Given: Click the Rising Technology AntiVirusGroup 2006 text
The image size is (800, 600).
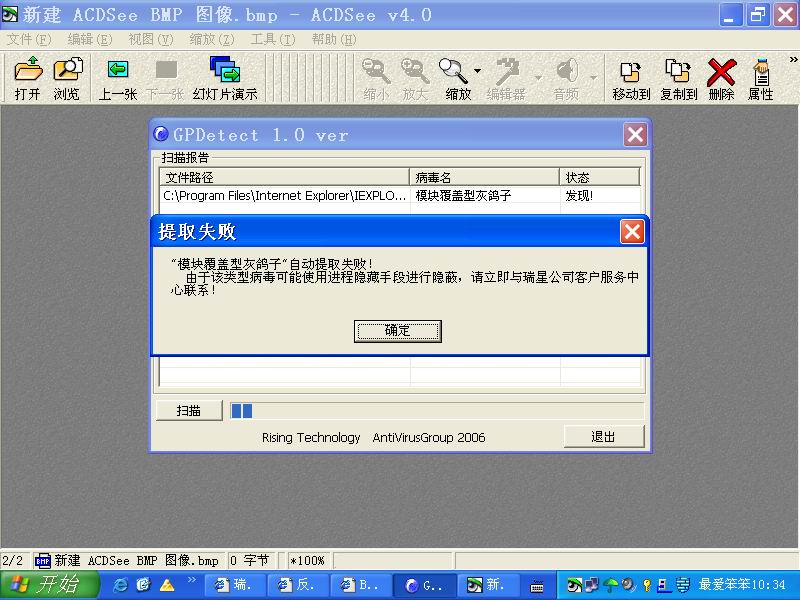Looking at the screenshot, I should point(373,437).
